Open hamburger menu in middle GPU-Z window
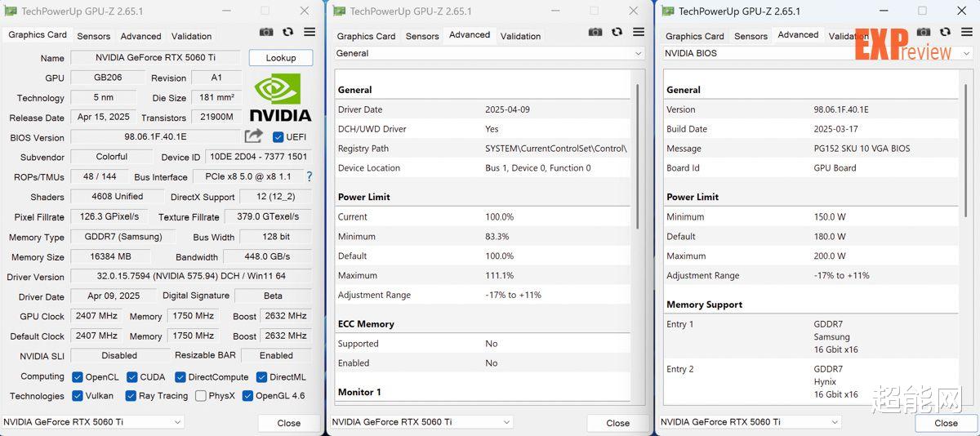Viewport: 980px width, 436px height. tap(639, 32)
